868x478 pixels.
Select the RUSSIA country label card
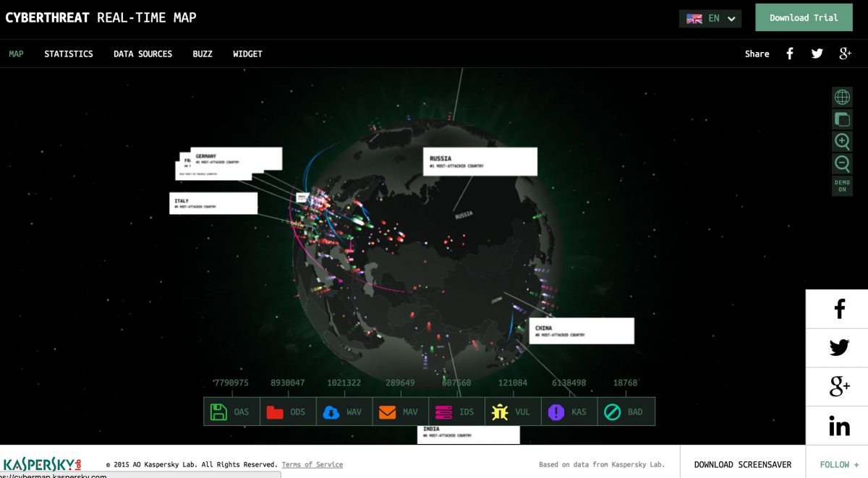tap(480, 161)
